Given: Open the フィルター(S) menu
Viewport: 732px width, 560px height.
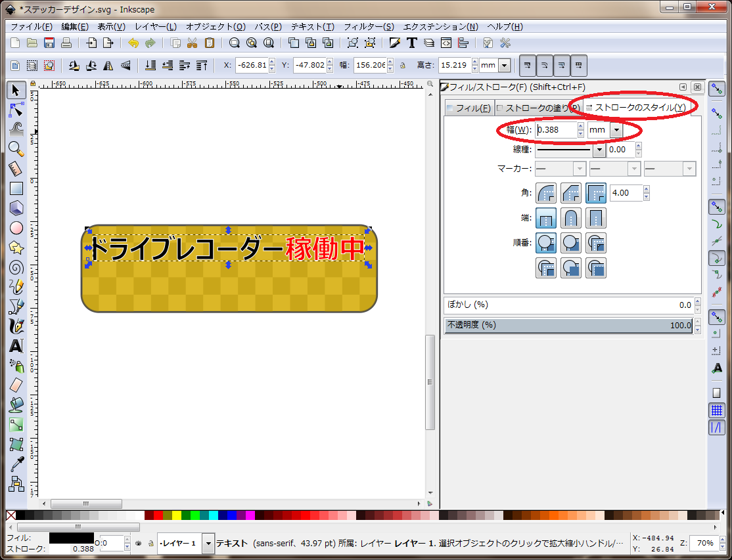Looking at the screenshot, I should tap(369, 27).
